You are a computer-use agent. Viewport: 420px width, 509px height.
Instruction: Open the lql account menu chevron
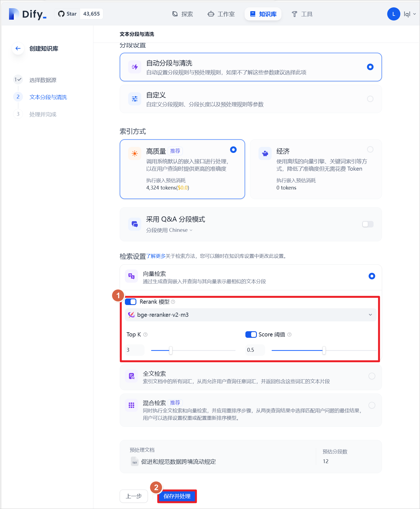(415, 14)
